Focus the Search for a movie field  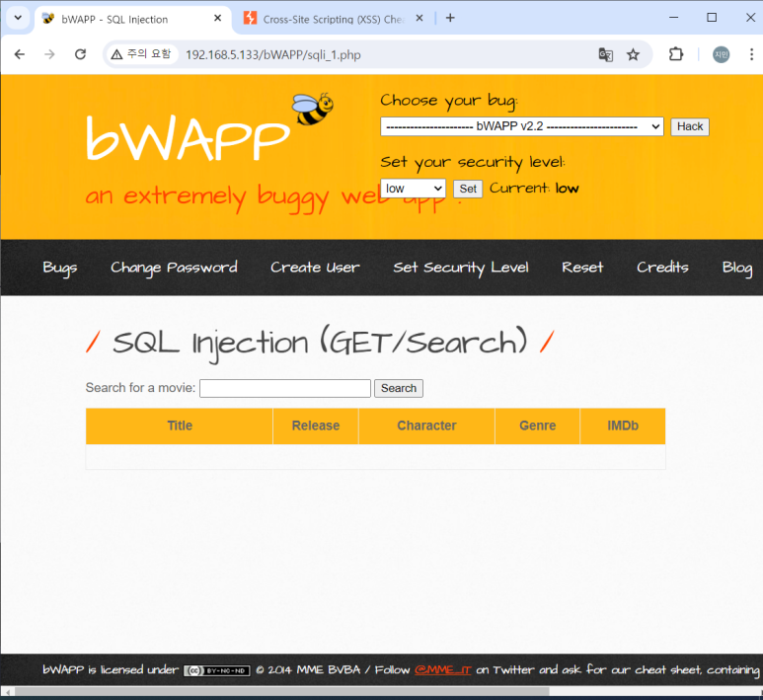[x=285, y=388]
